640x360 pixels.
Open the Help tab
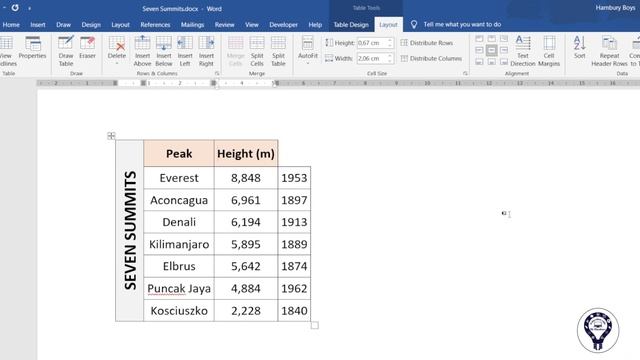tap(315, 24)
